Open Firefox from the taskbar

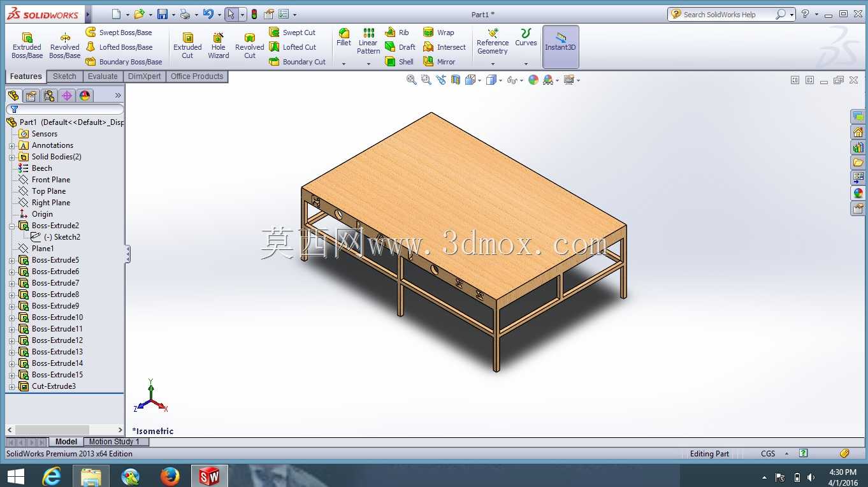170,476
